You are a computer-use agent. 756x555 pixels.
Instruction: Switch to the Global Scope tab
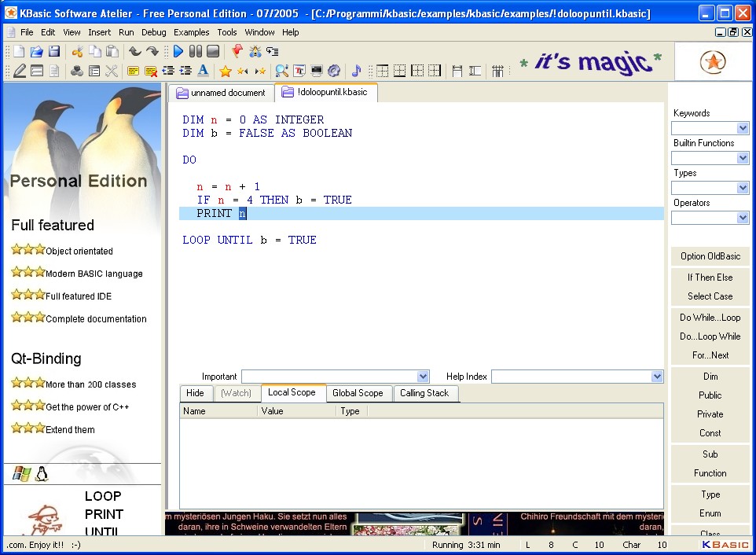(358, 393)
